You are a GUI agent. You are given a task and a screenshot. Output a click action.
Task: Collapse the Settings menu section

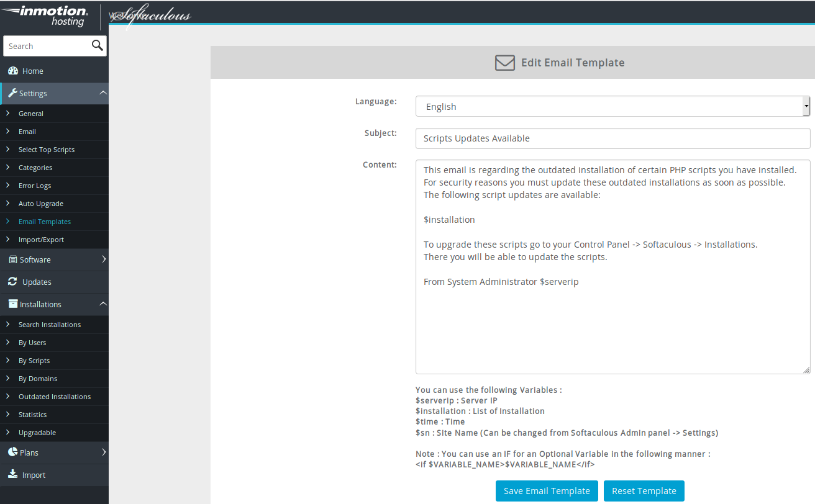tap(103, 93)
